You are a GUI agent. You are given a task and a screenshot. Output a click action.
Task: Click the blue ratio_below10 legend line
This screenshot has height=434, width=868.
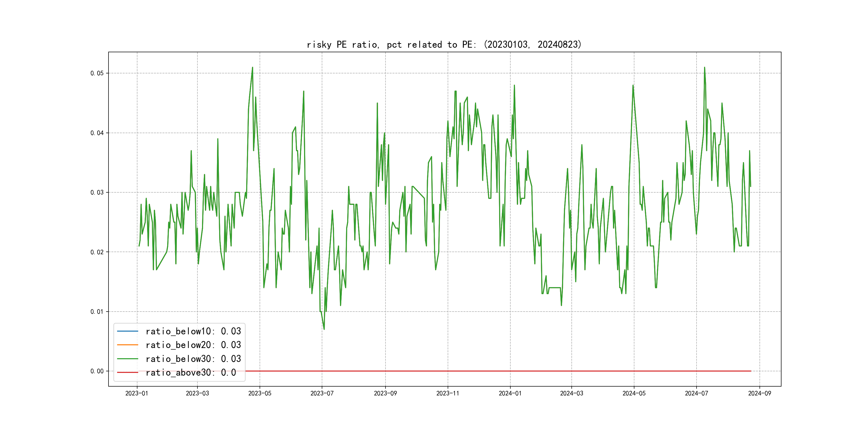pos(127,331)
